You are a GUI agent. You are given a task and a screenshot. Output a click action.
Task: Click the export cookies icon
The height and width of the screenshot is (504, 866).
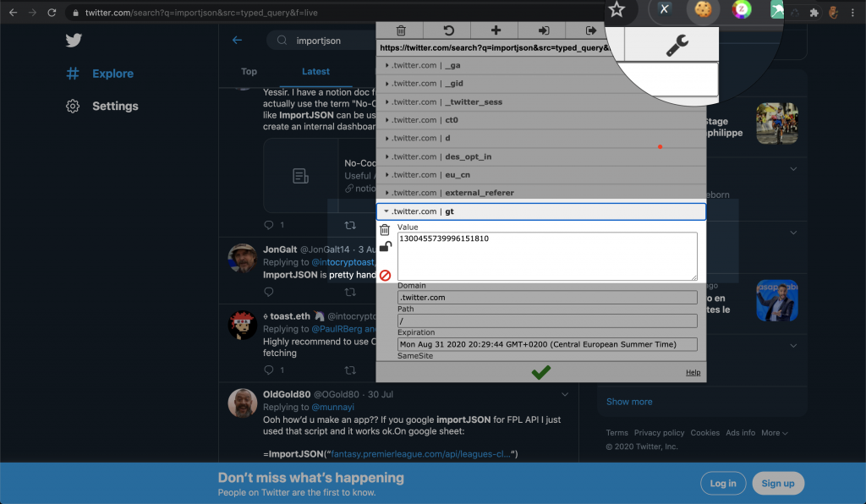coord(590,30)
